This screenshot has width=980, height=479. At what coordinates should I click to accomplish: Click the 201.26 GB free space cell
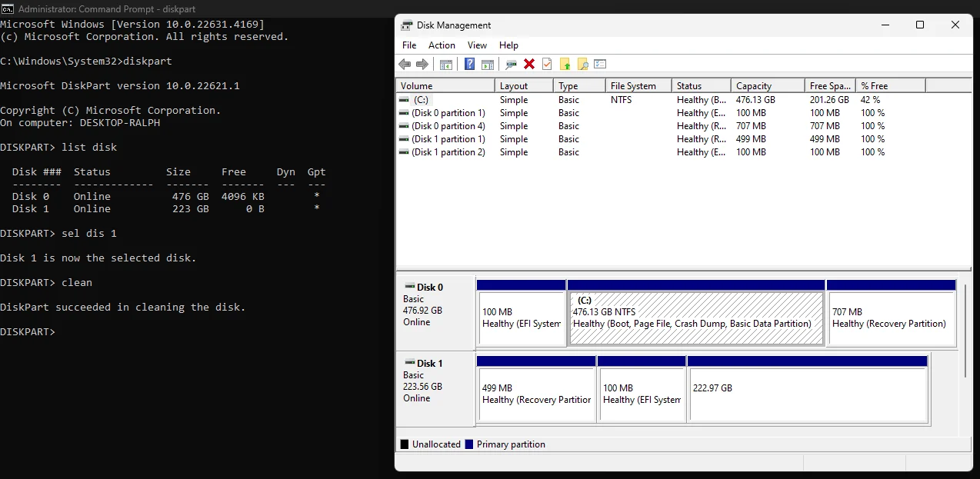[x=829, y=100]
